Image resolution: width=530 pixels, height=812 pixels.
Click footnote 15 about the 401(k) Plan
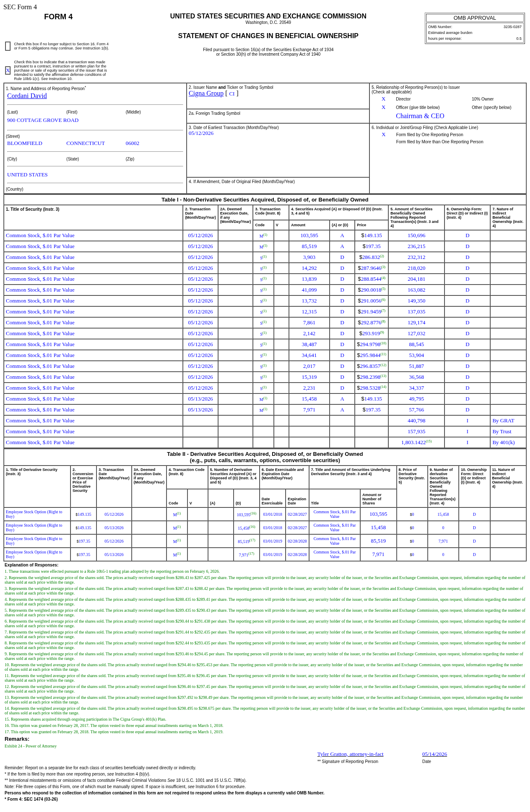pyautogui.click(x=86, y=719)
